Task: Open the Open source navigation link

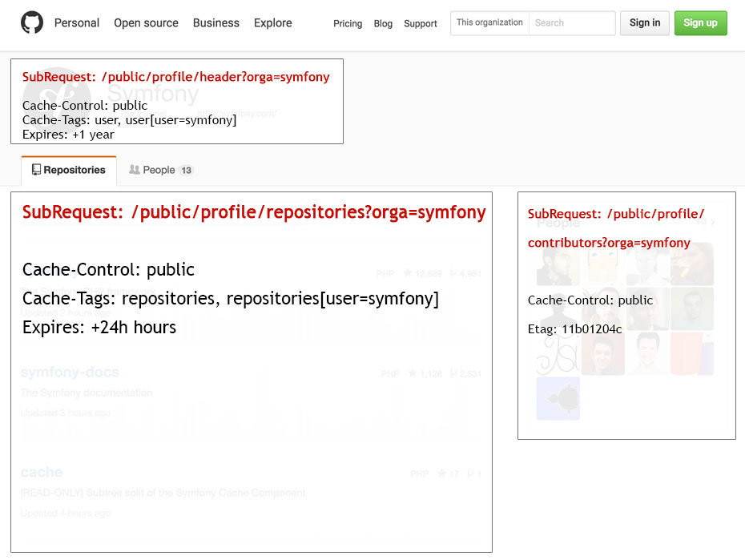Action: point(146,22)
